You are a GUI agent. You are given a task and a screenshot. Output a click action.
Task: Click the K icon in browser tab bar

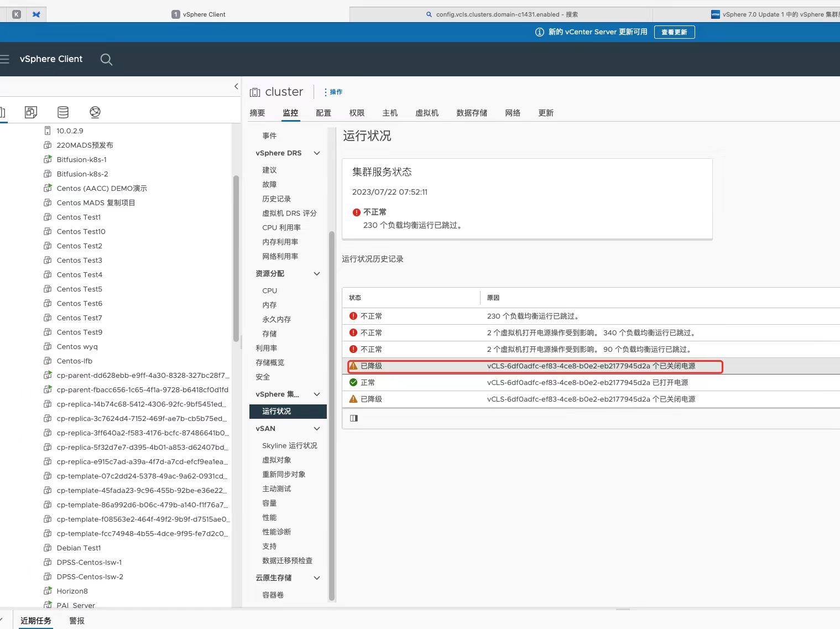(17, 14)
